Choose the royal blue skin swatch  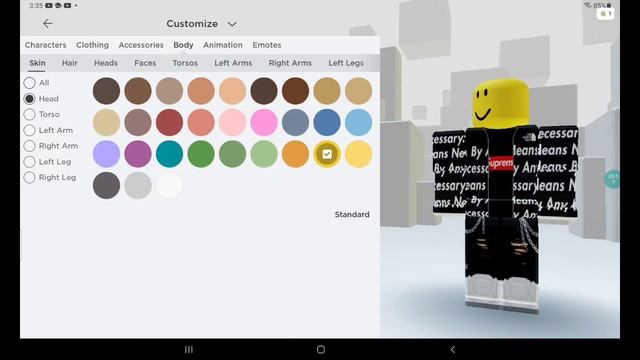click(327, 122)
